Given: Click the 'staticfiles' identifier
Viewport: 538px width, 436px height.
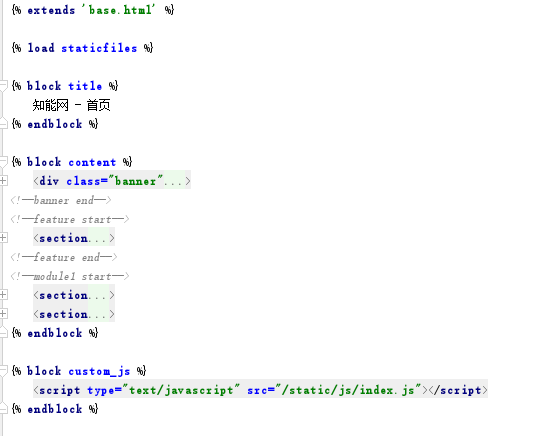Looking at the screenshot, I should click(99, 48).
